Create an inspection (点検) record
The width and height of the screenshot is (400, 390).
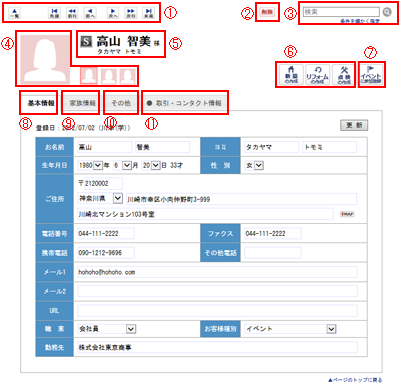pyautogui.click(x=343, y=75)
